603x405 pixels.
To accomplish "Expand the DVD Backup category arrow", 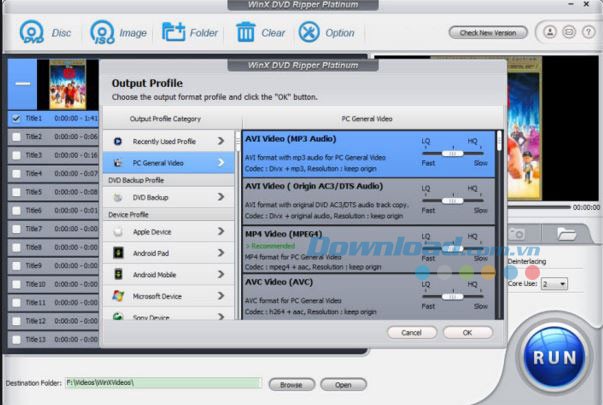I will pyautogui.click(x=220, y=198).
